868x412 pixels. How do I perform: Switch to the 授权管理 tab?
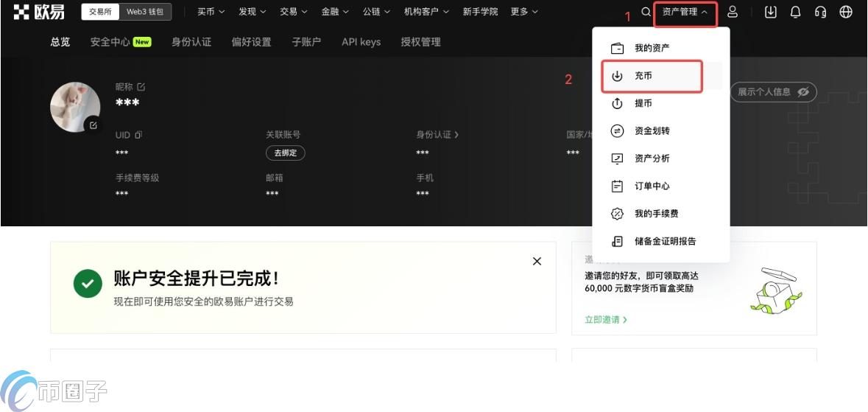pyautogui.click(x=420, y=42)
